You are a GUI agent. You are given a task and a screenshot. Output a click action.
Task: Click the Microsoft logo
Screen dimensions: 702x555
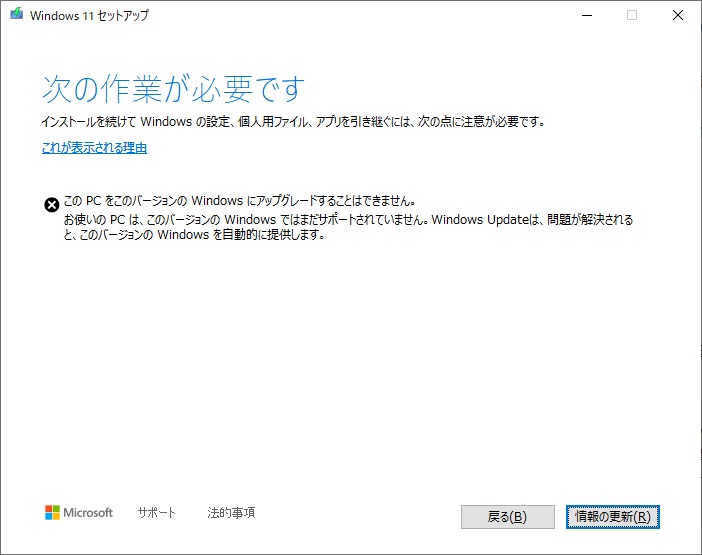pos(79,512)
